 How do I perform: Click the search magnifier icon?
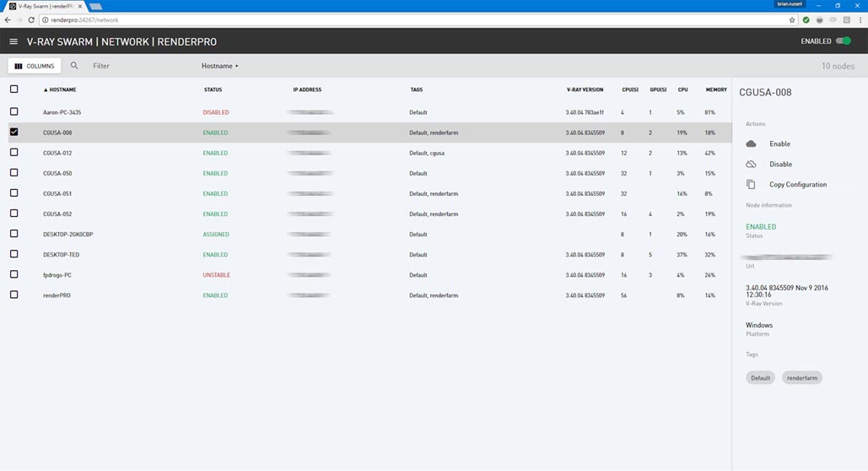tap(74, 65)
